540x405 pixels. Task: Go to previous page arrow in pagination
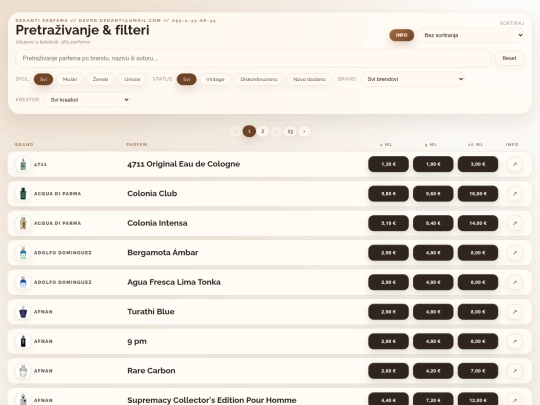236,131
